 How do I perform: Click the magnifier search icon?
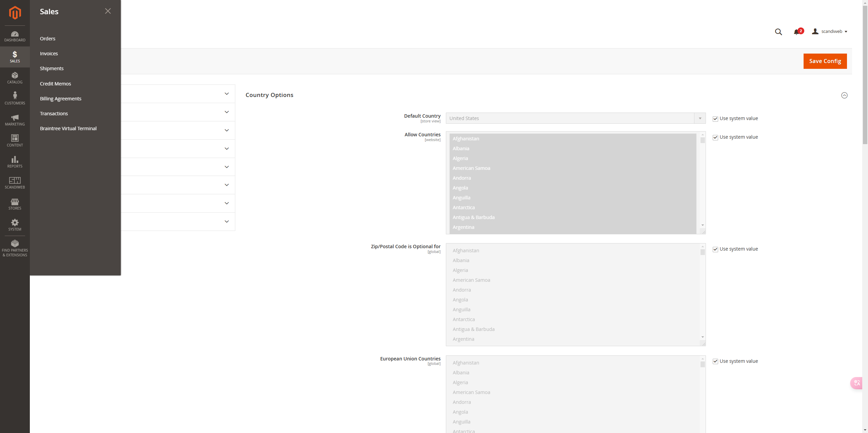point(778,32)
